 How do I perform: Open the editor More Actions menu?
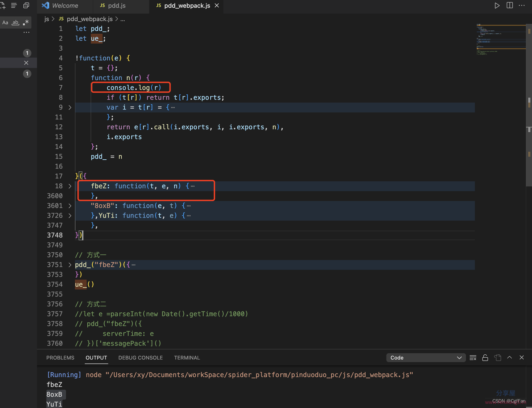[x=522, y=5]
